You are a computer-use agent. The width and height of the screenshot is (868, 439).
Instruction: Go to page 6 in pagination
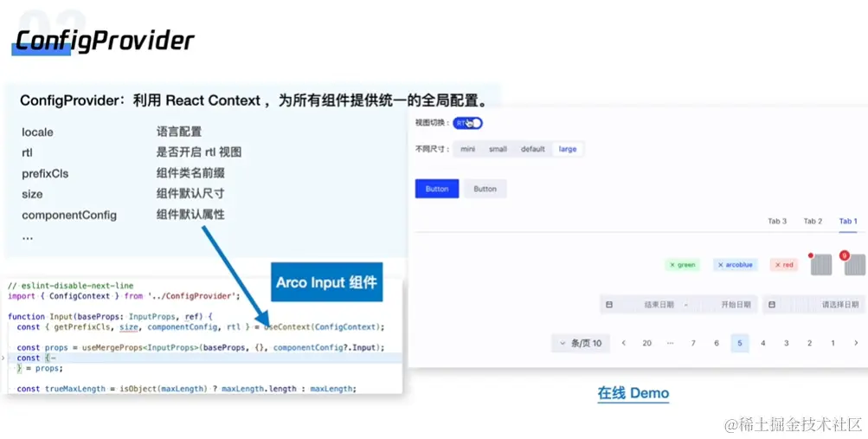(717, 343)
